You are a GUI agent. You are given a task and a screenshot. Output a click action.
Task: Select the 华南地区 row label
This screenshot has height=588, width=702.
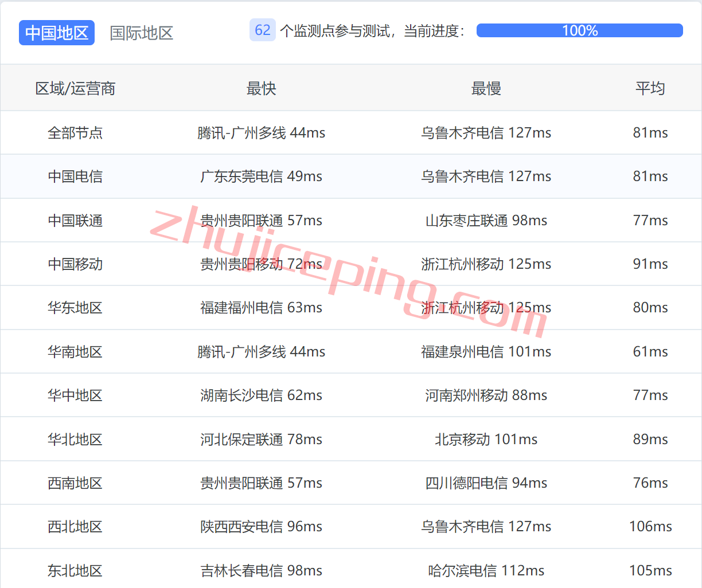(75, 352)
